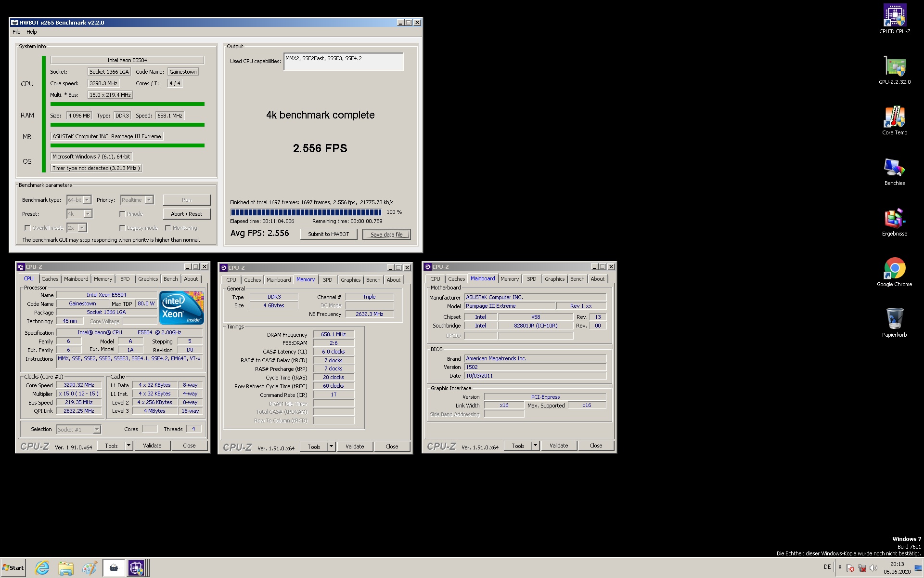The width and height of the screenshot is (924, 578).
Task: Open the Papierkorb recycle bin
Action: tap(895, 323)
